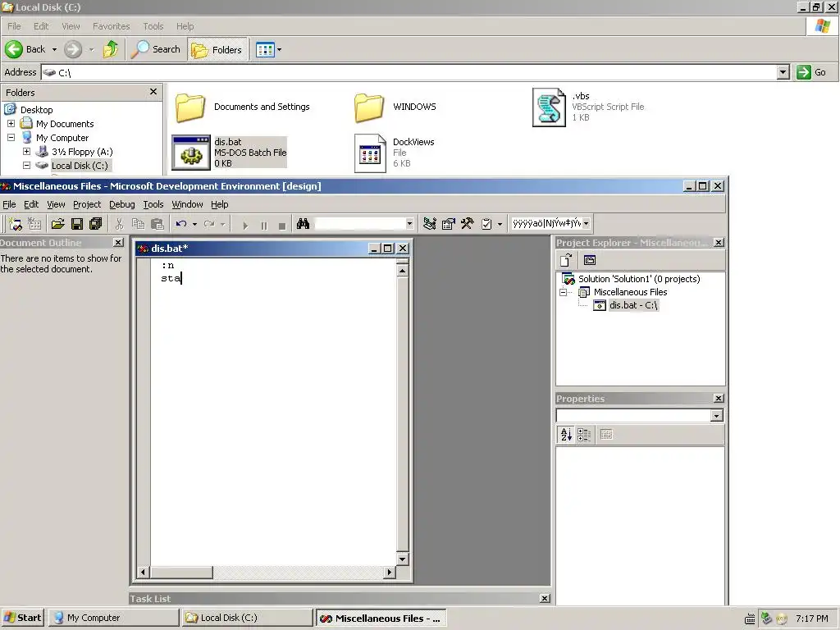Select the .vbs VBScript file icon
The image size is (840, 630).
pos(549,107)
